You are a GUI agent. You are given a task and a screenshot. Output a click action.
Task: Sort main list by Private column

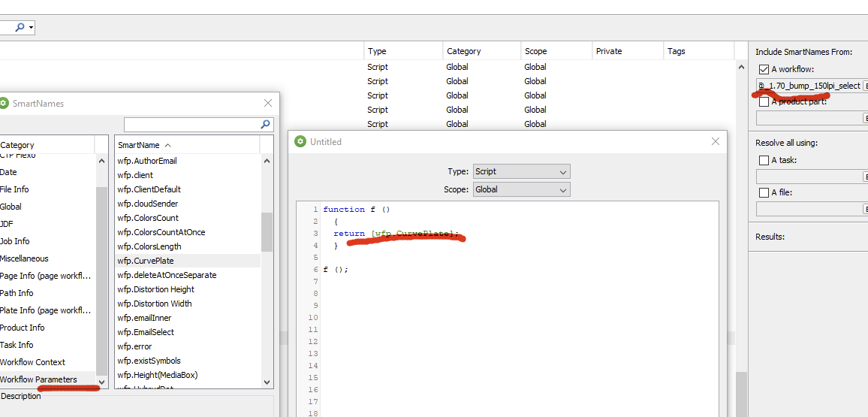coord(628,51)
